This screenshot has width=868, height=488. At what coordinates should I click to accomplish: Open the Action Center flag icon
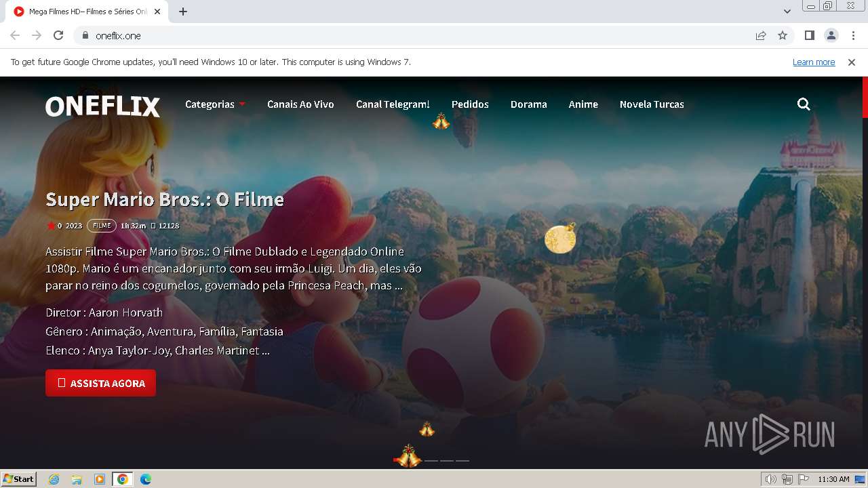pyautogui.click(x=804, y=479)
